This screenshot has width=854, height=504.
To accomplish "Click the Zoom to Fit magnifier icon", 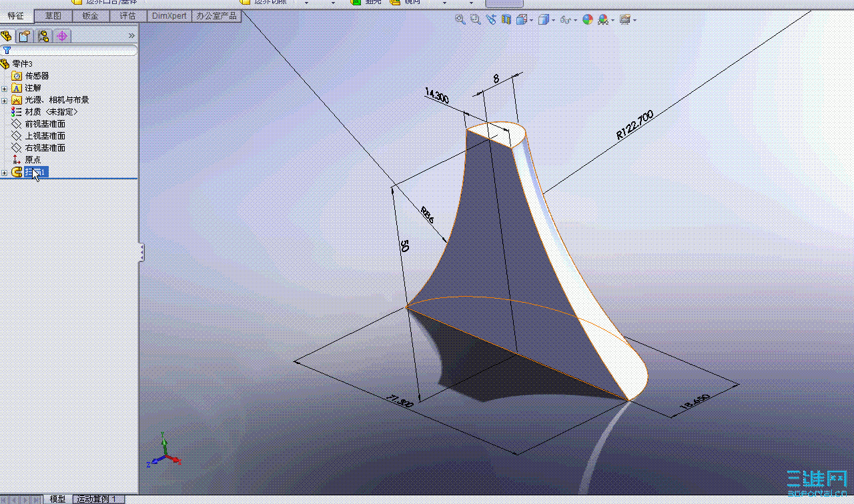I will point(460,20).
